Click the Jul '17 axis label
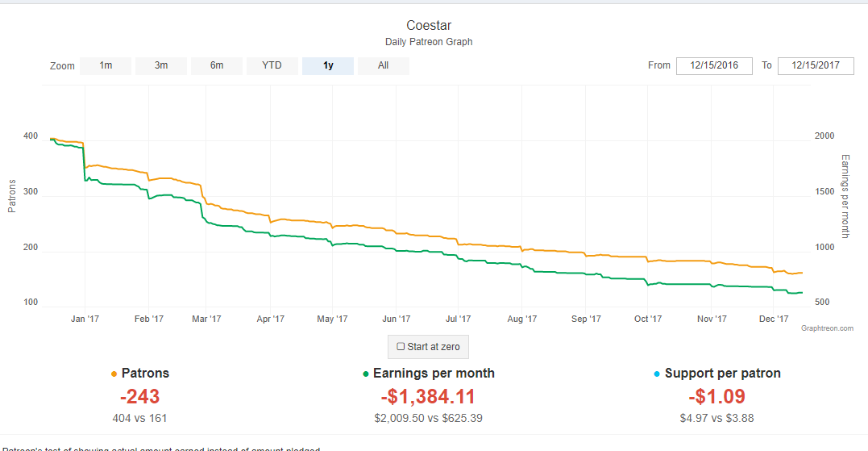 459,319
